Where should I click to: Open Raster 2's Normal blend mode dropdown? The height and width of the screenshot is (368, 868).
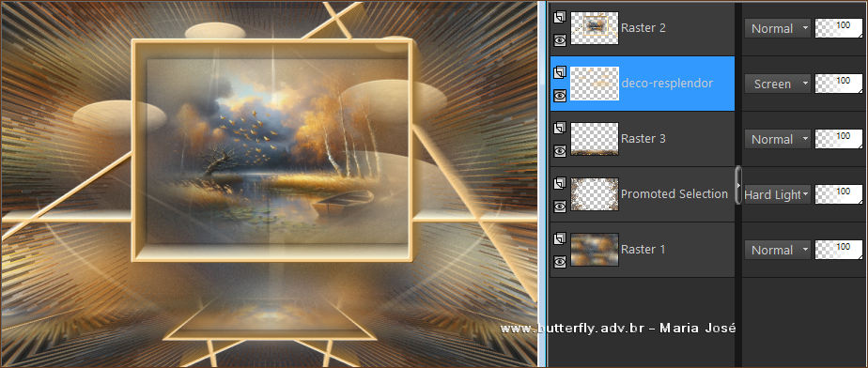(x=777, y=28)
